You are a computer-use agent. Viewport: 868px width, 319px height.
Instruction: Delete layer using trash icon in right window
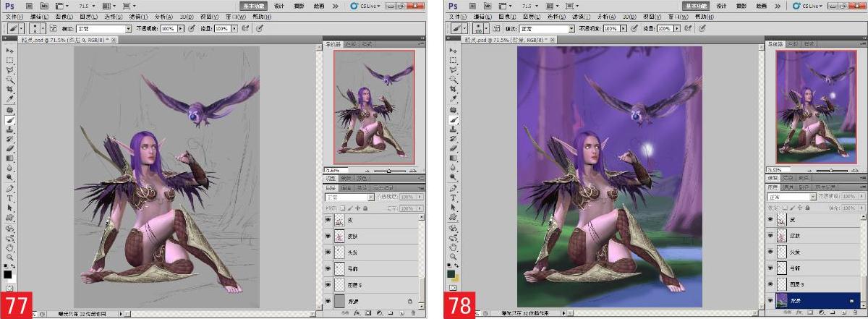pyautogui.click(x=854, y=313)
